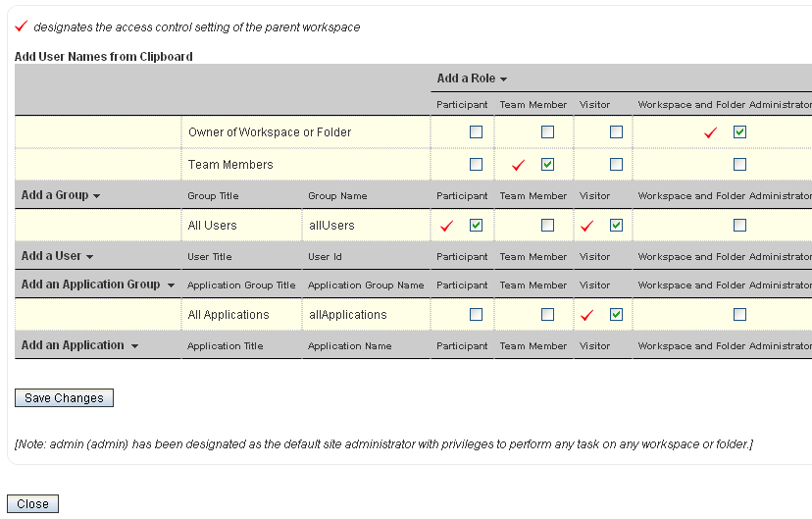812x519 pixels.
Task: Check Participant for Owner of Workspace or Folder
Action: click(476, 132)
